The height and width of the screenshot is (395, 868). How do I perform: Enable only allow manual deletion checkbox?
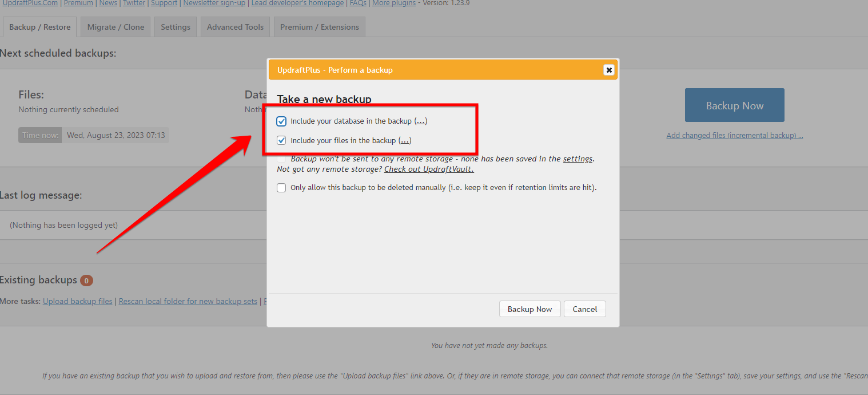281,188
